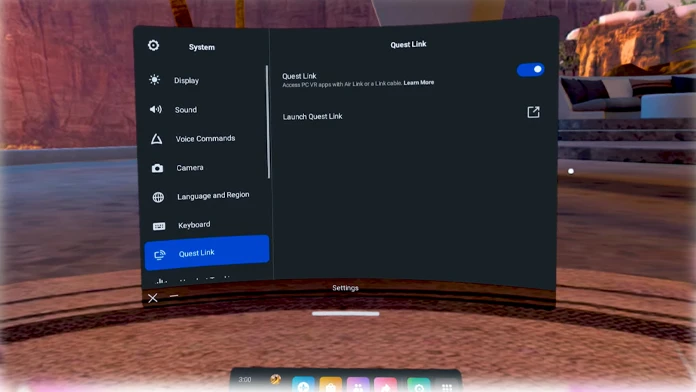
Task: Open the pink Sharing app in dock
Action: pos(386,384)
